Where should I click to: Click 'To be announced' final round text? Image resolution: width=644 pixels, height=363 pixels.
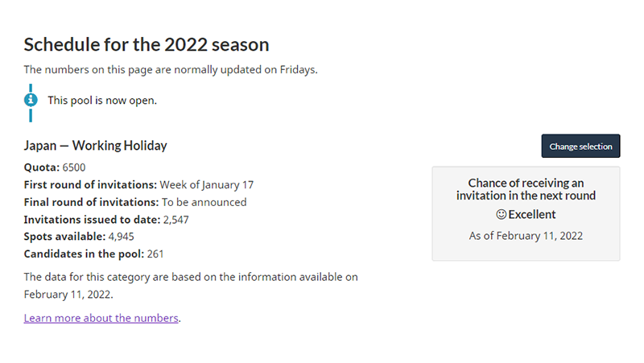[204, 202]
